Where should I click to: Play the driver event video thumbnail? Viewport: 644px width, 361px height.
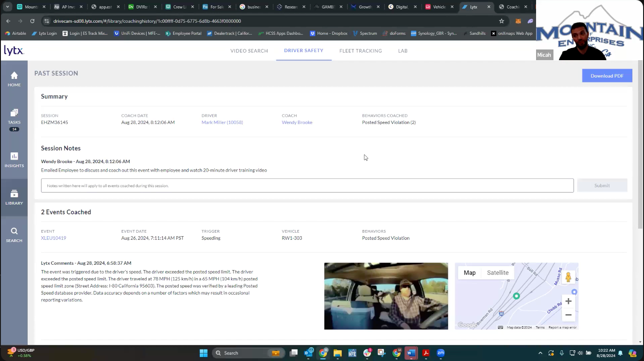pyautogui.click(x=386, y=296)
